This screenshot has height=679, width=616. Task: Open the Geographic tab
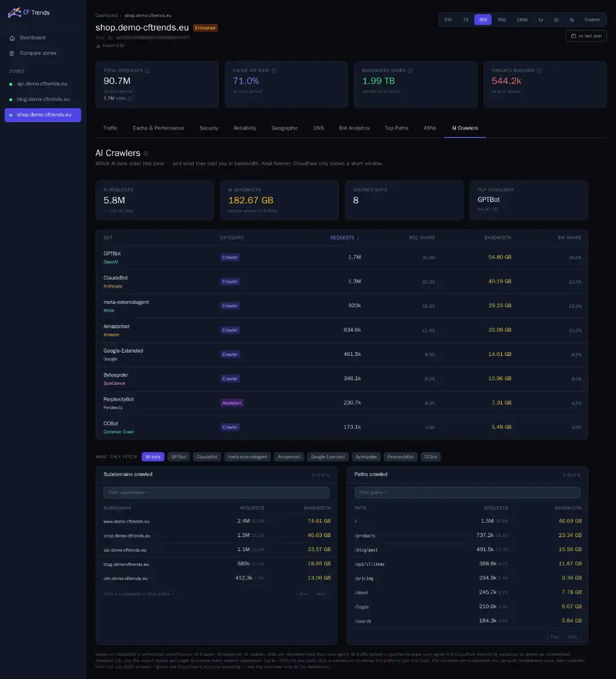click(x=285, y=128)
